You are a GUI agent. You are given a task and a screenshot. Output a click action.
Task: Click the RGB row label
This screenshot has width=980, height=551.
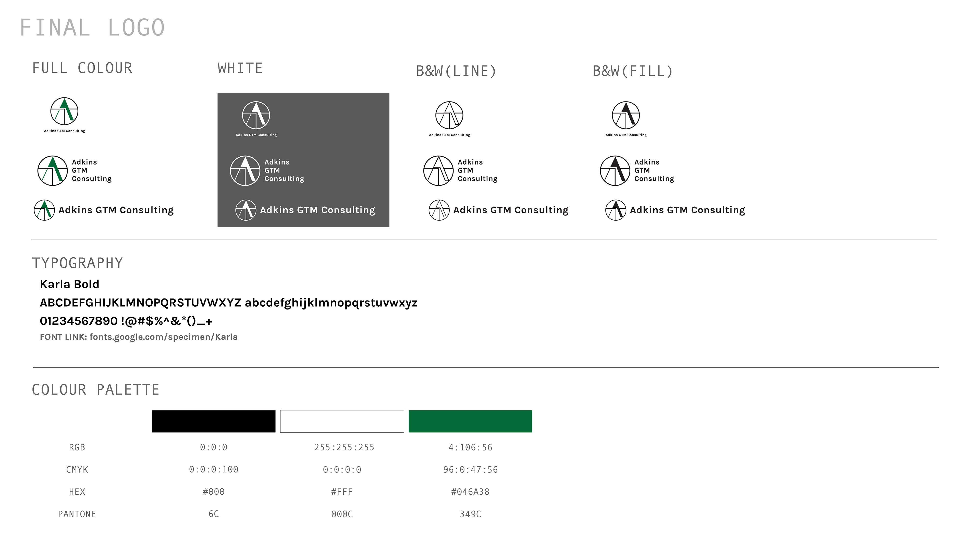(77, 448)
